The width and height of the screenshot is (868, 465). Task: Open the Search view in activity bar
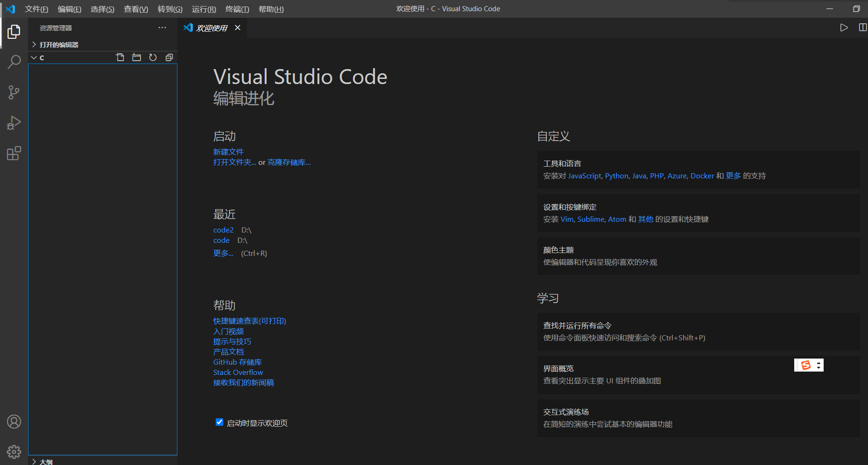pyautogui.click(x=14, y=62)
